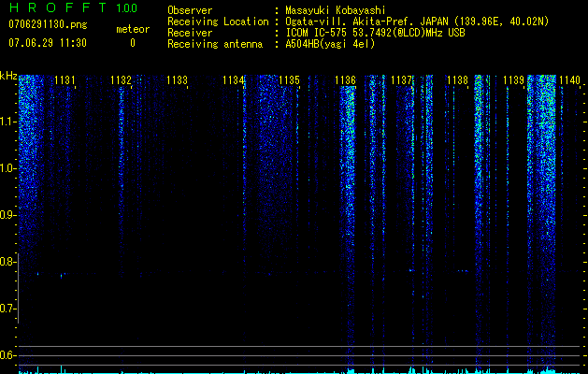Click the Receiving Location label
Image resolution: width=588 pixels, height=374 pixels.
(218, 22)
